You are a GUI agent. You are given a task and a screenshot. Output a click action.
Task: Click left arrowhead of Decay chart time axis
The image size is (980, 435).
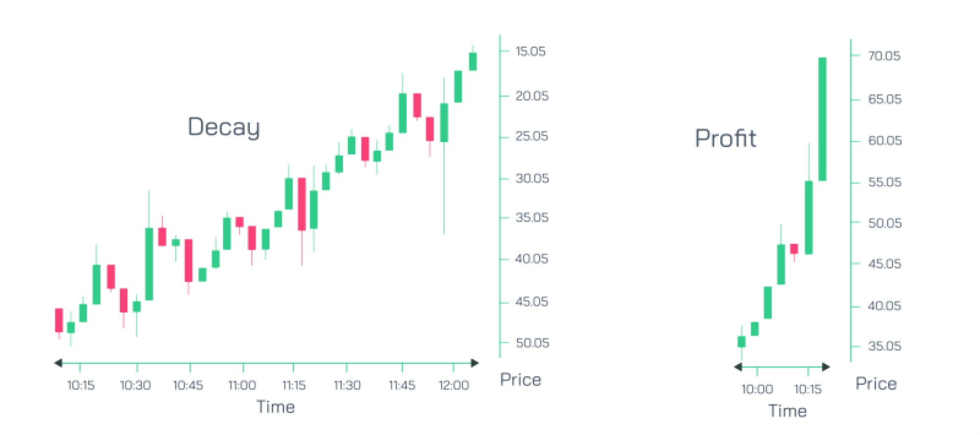[x=58, y=363]
